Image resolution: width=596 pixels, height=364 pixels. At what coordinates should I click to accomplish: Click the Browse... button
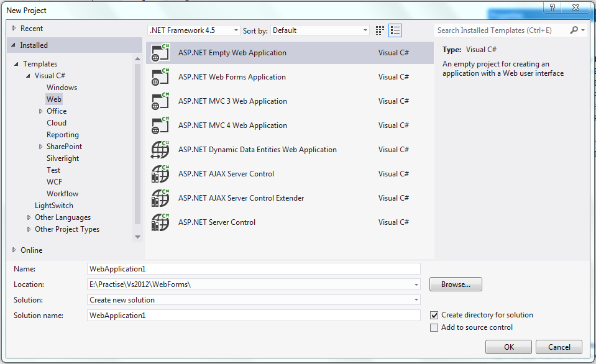(456, 284)
